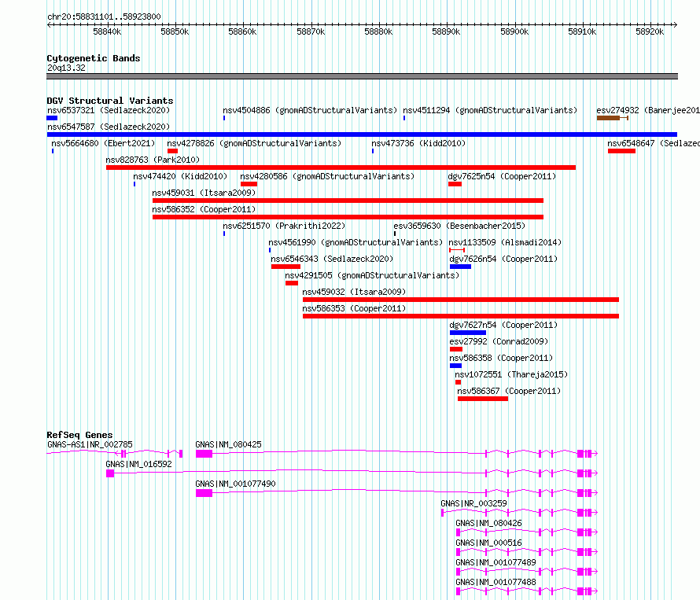Open the GNAS|NM_080426 transcript label
This screenshot has width=700, height=600.
pos(488,523)
